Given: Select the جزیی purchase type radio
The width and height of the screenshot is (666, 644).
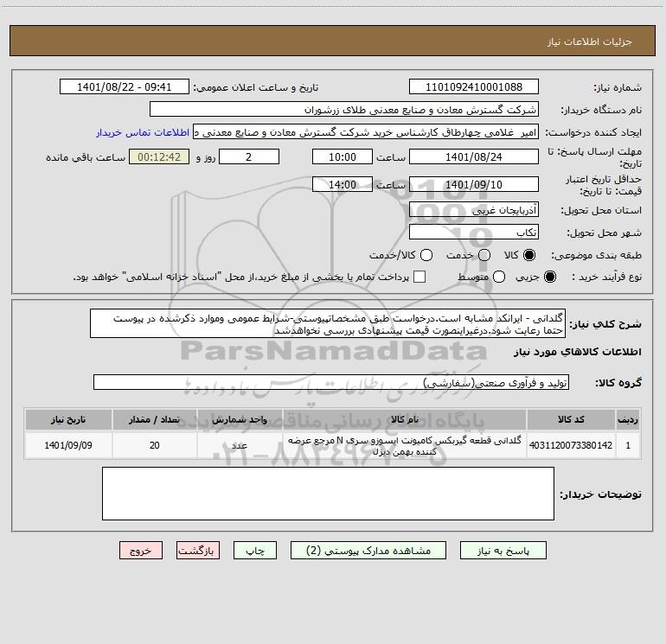Looking at the screenshot, I should (549, 277).
